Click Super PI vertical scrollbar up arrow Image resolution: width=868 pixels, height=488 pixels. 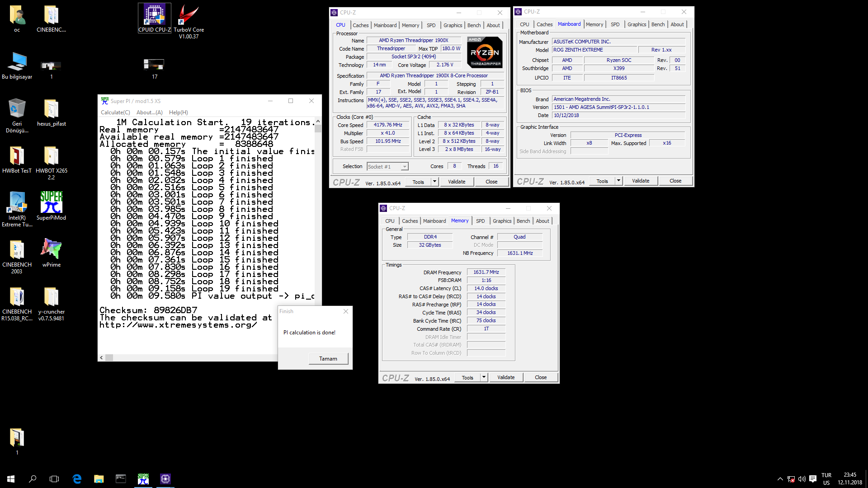tap(318, 121)
